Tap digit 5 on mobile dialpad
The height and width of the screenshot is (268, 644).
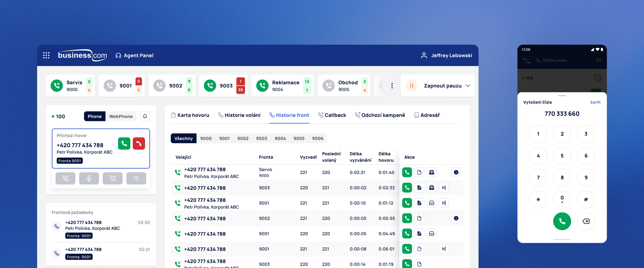pos(562,156)
